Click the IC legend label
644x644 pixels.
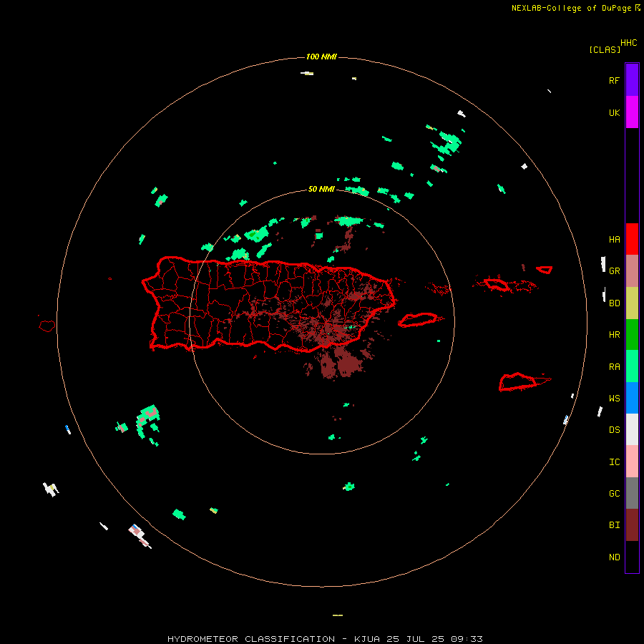[x=615, y=462]
